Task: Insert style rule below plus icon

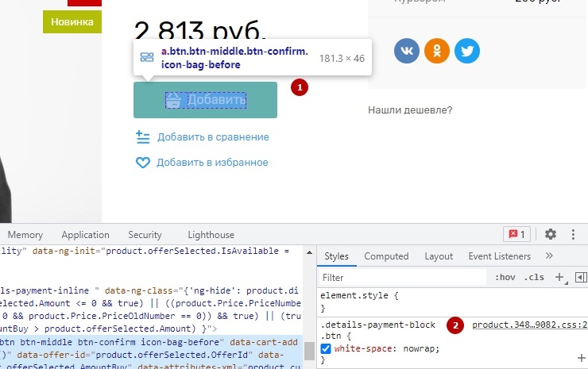Action: 582,358
